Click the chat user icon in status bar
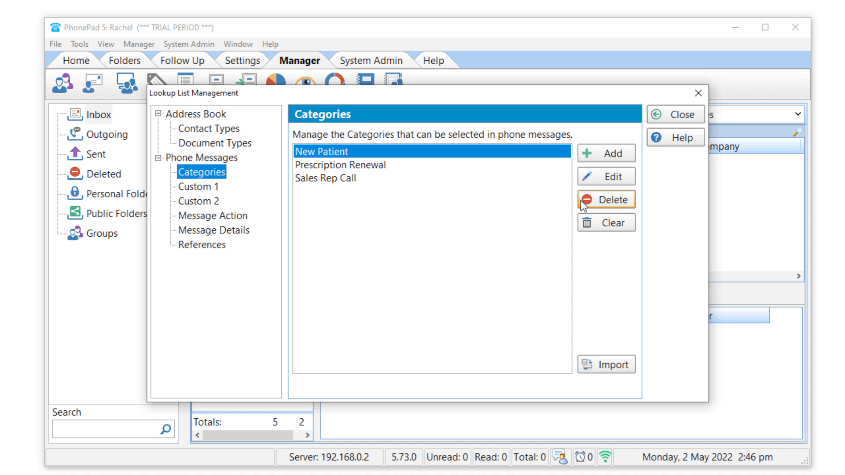 click(560, 457)
